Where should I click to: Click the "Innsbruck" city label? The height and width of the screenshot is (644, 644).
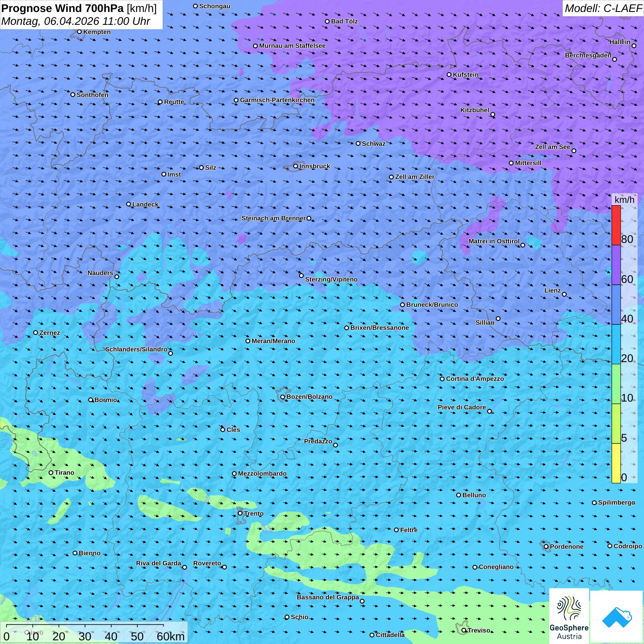pos(315,166)
